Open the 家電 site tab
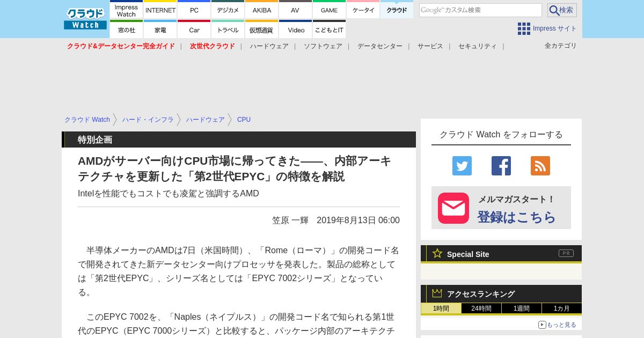This screenshot has width=644, height=338. tap(160, 30)
